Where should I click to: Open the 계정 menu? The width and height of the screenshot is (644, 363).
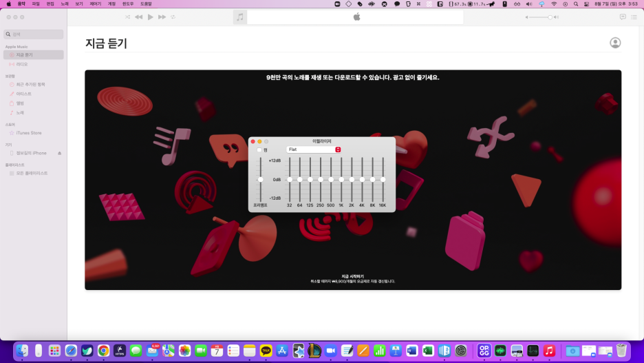click(111, 3)
